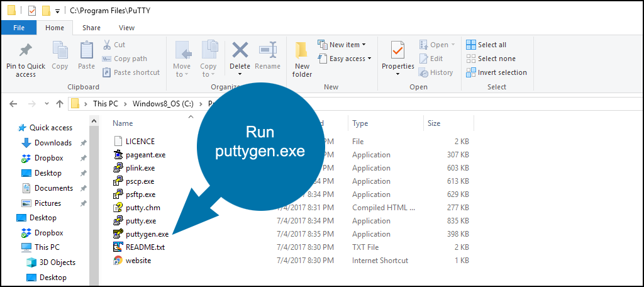
Task: Create a New folder
Action: click(x=303, y=59)
